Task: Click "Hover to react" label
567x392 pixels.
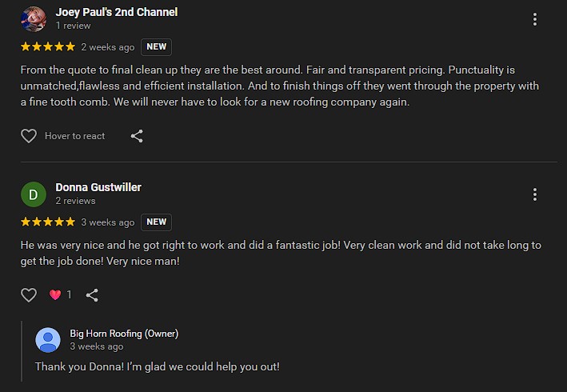Action: click(75, 136)
